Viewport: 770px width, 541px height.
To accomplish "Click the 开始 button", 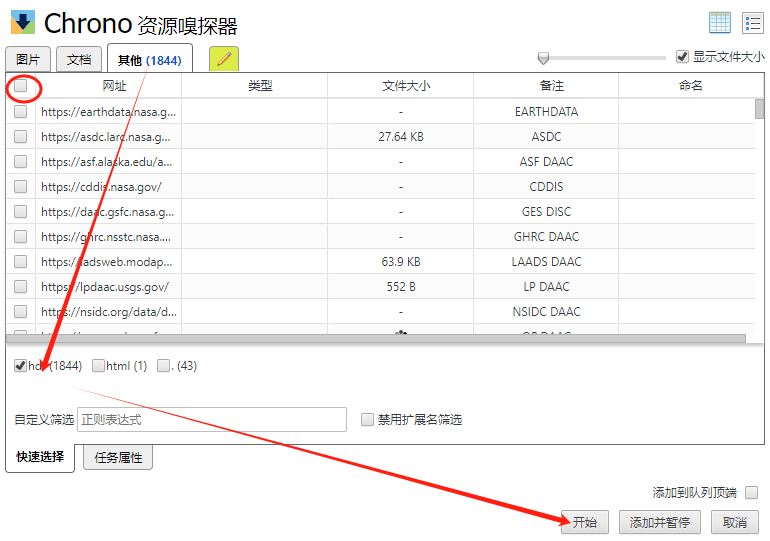I will pos(584,522).
